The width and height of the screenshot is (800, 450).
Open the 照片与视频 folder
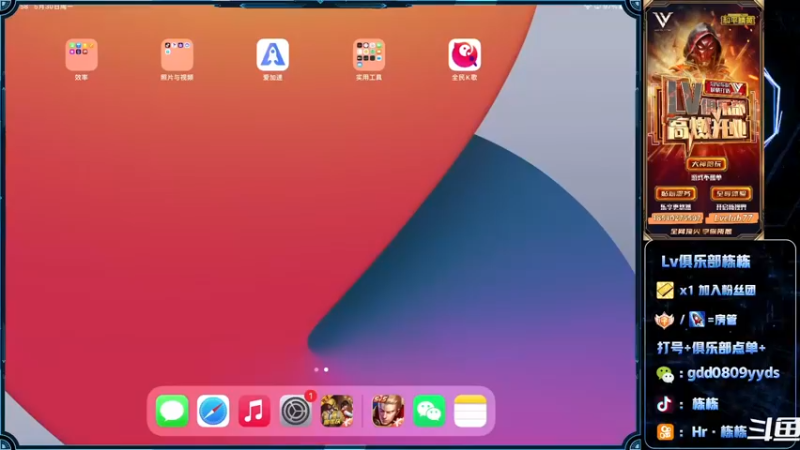tap(177, 55)
